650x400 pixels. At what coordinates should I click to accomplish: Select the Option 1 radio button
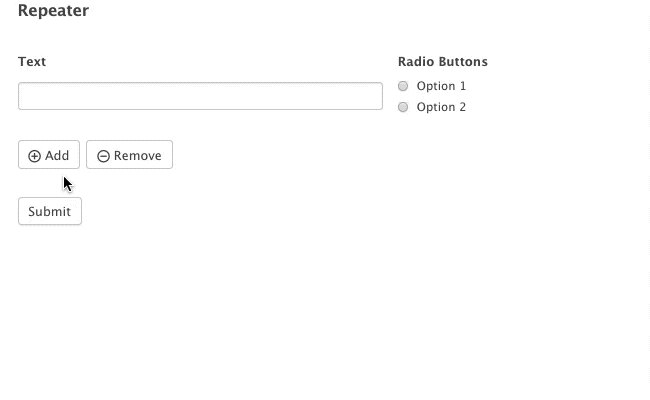pyautogui.click(x=403, y=86)
